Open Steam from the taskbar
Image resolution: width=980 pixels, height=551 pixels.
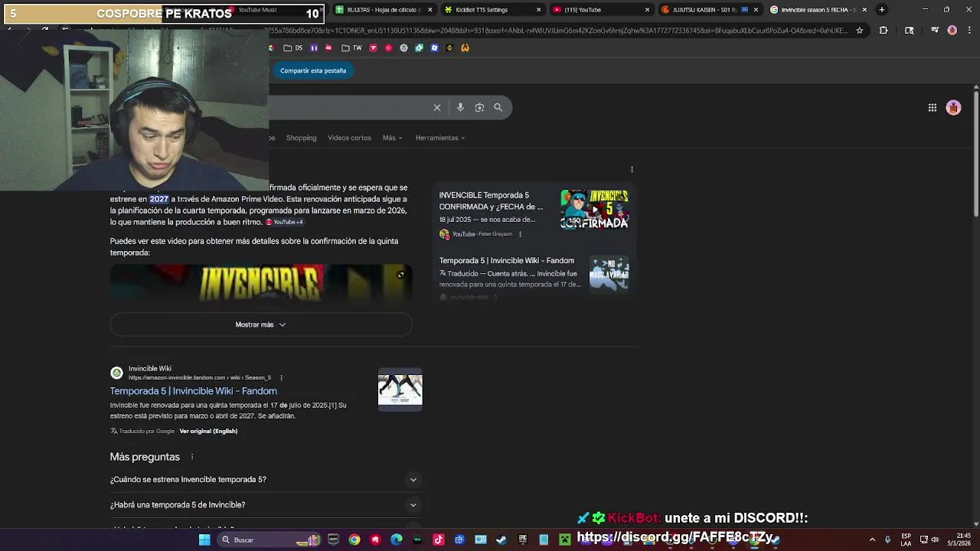[501, 540]
